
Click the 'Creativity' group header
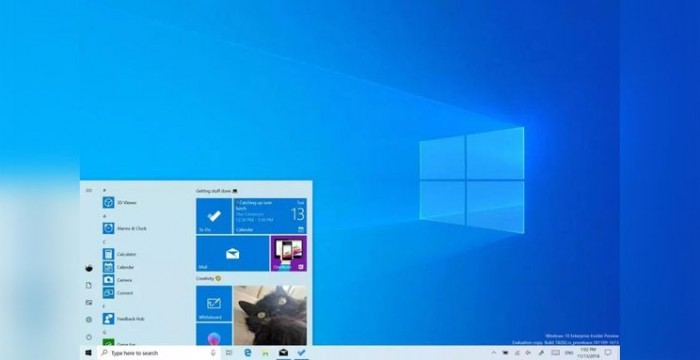point(208,278)
